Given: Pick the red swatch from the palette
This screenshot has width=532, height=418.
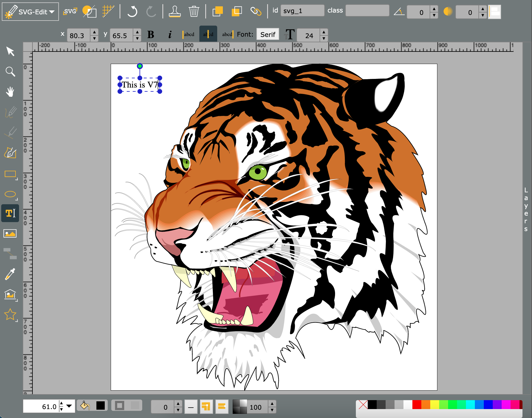Looking at the screenshot, I should [417, 405].
